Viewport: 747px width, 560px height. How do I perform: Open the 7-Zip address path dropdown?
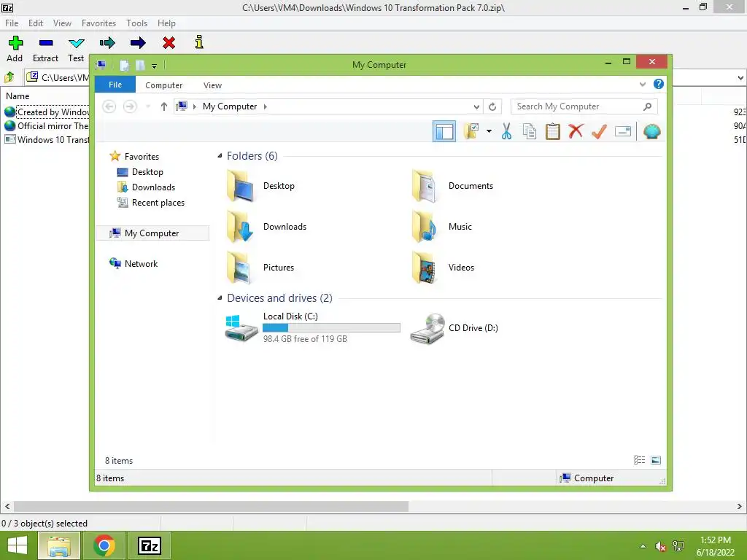(740, 77)
